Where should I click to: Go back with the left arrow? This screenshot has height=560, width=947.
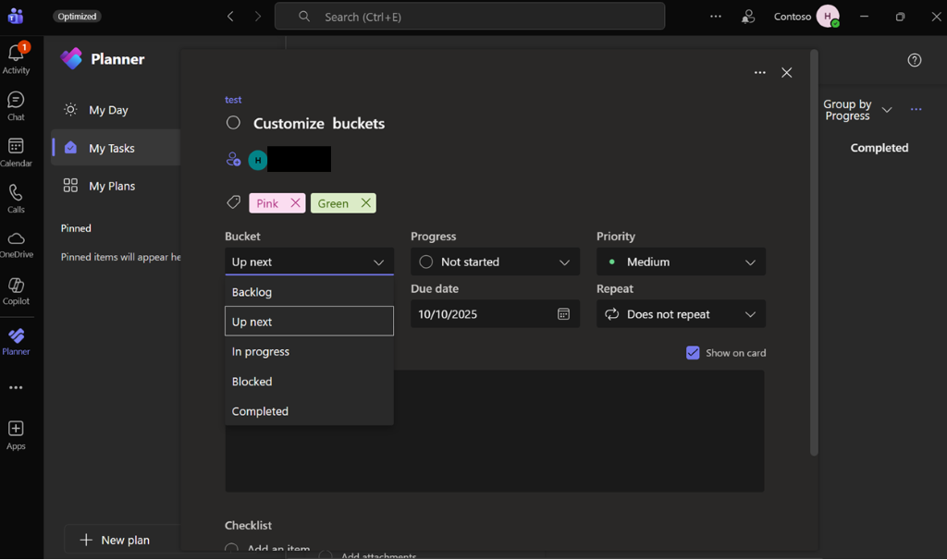click(x=230, y=17)
